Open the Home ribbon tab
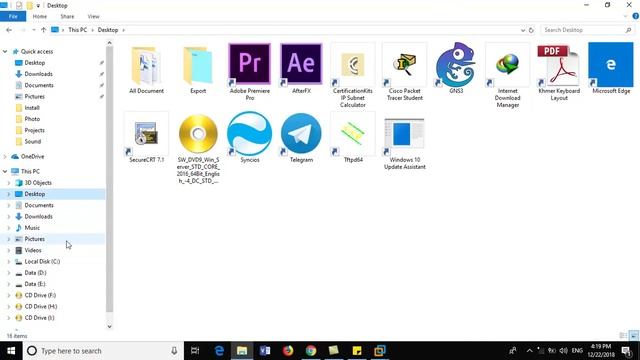This screenshot has height=360, width=640. 40,16
